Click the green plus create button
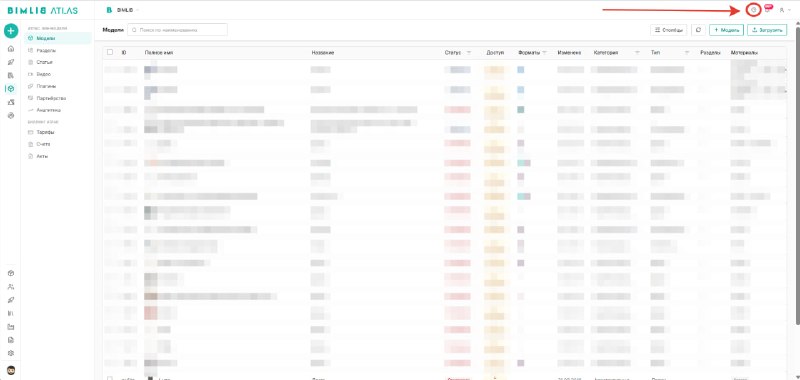 point(11,31)
